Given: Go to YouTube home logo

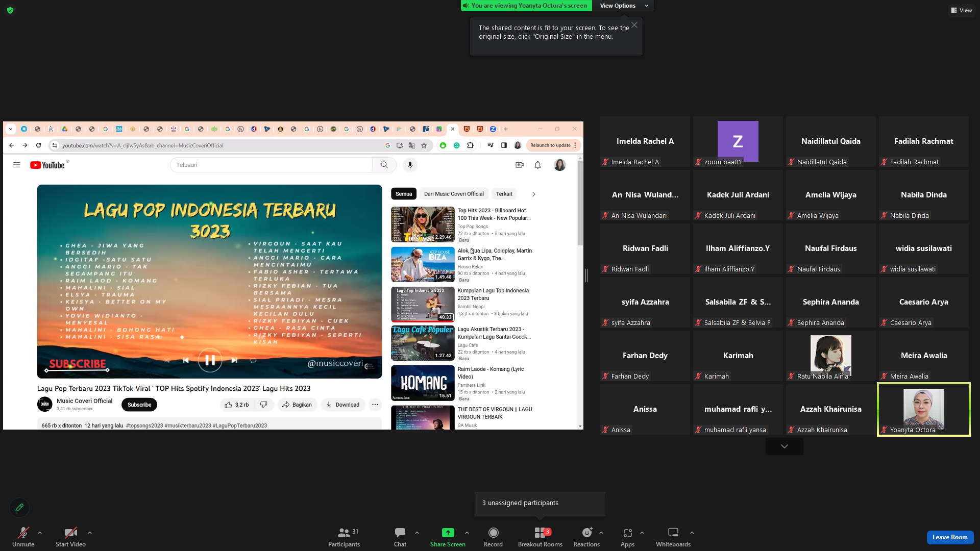Looking at the screenshot, I should pos(47,165).
